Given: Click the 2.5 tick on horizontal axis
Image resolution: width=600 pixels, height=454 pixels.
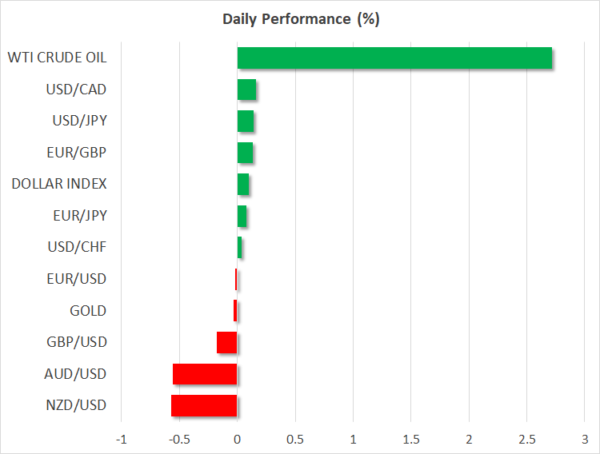Looking at the screenshot, I should pyautogui.click(x=526, y=439).
